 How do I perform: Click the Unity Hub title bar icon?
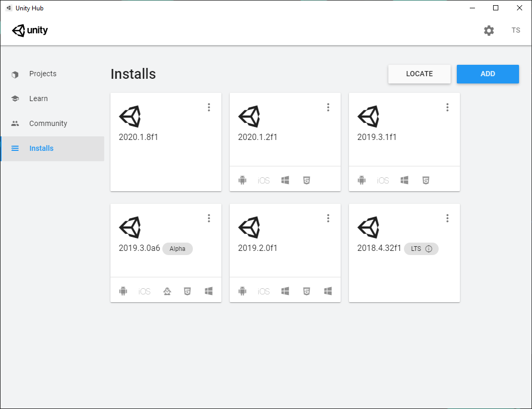point(9,8)
